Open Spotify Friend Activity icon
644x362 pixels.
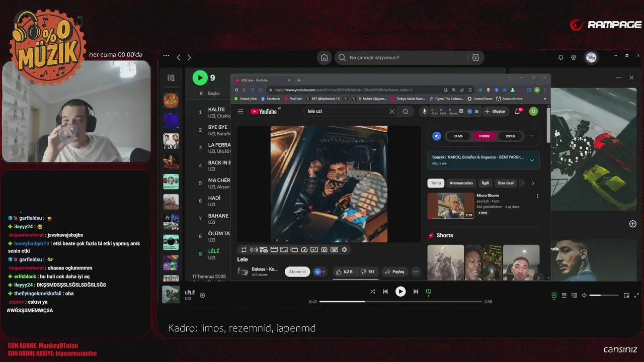[x=574, y=57]
